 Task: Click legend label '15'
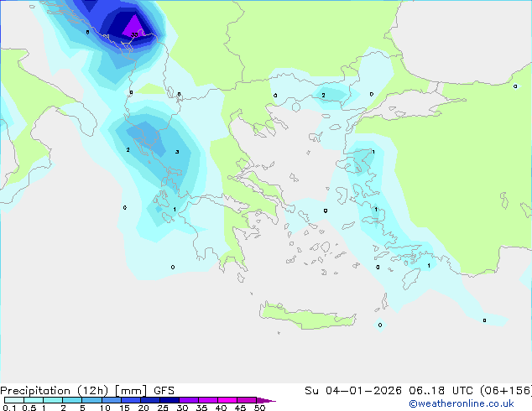pyautogui.click(x=124, y=408)
